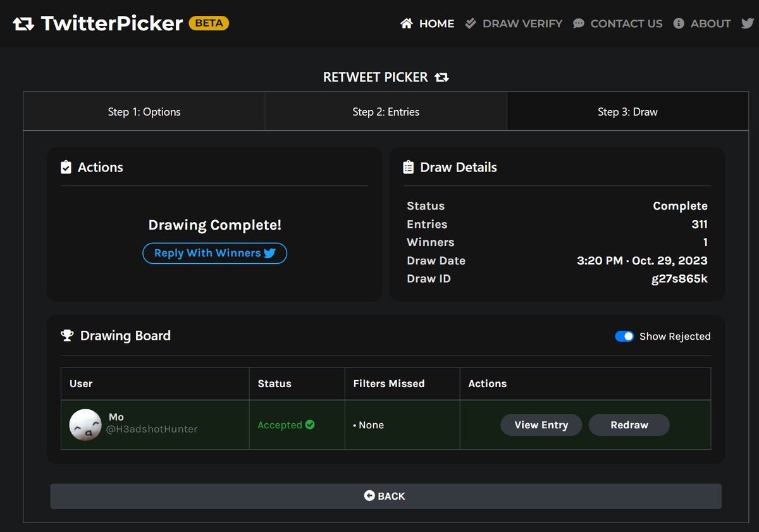
Task: Click the green Accepted check circle icon
Action: 310,425
